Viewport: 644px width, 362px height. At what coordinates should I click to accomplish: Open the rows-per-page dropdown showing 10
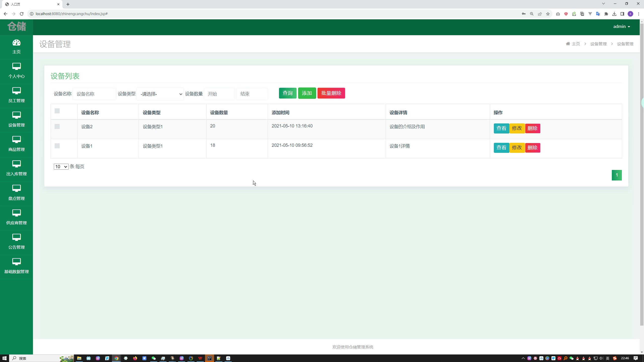pyautogui.click(x=61, y=167)
